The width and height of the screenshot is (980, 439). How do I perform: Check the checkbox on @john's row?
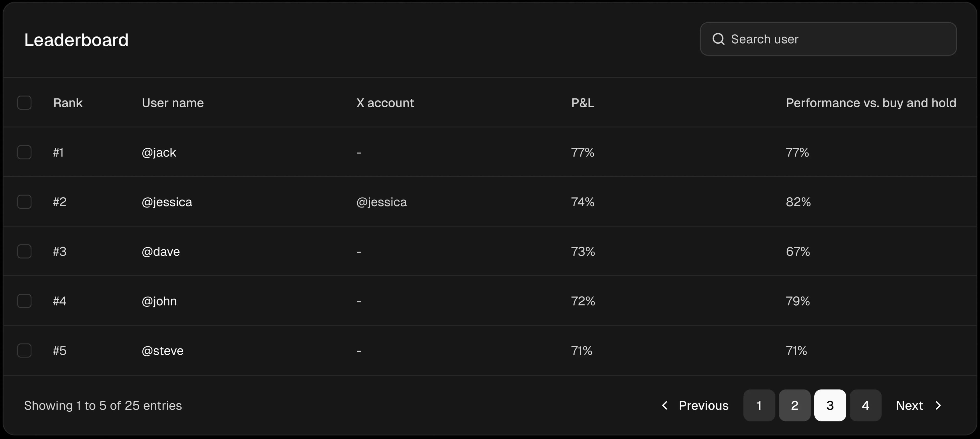[x=24, y=301]
